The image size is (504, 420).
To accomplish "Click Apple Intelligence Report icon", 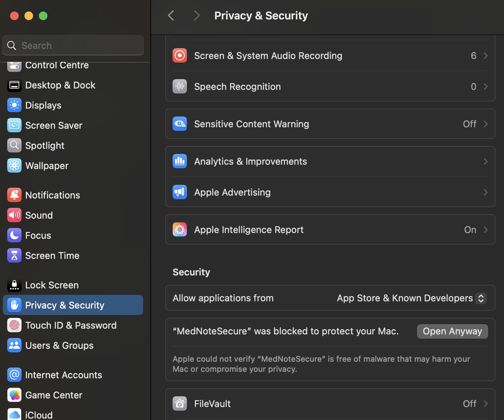I will 180,229.
